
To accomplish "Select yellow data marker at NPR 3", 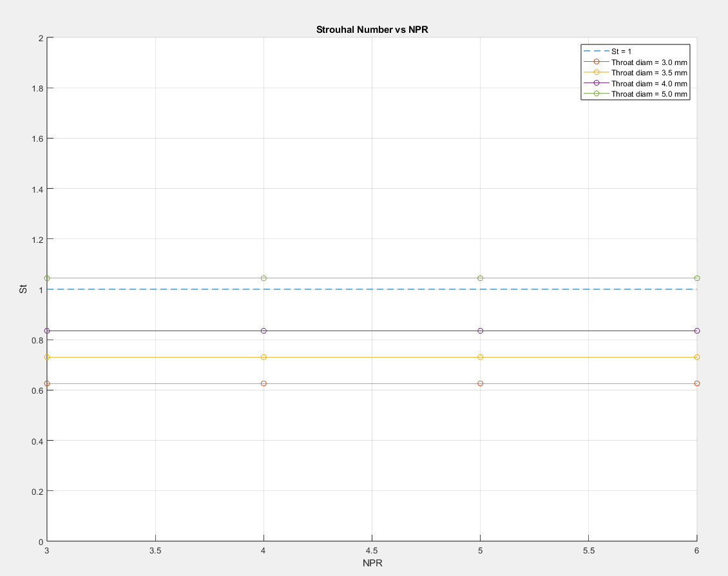I will pos(47,358).
